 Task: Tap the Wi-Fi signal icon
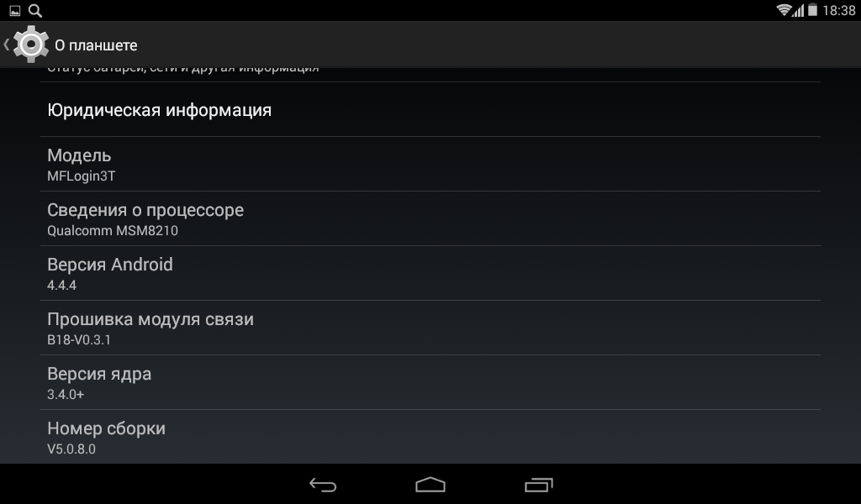[x=784, y=10]
